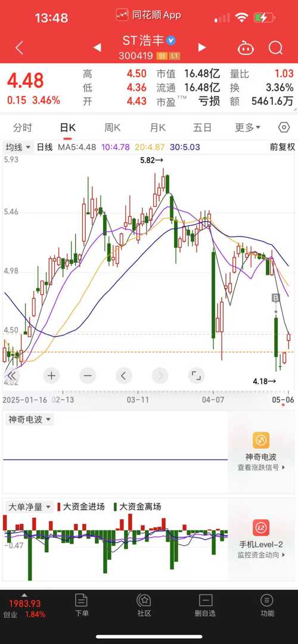This screenshot has height=644, width=298.
Task: Toggle 前复权 price adjustment mode
Action: (283, 147)
